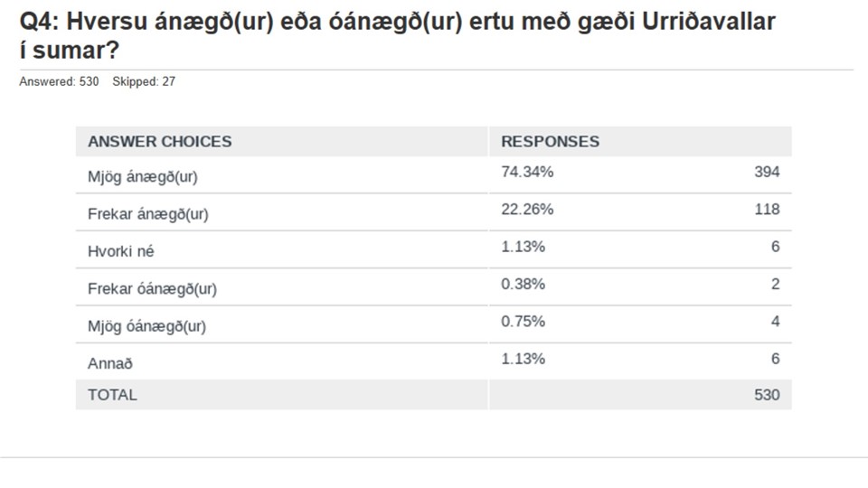Select the 0.38% percentage value
The width and height of the screenshot is (868, 488).
(x=524, y=284)
